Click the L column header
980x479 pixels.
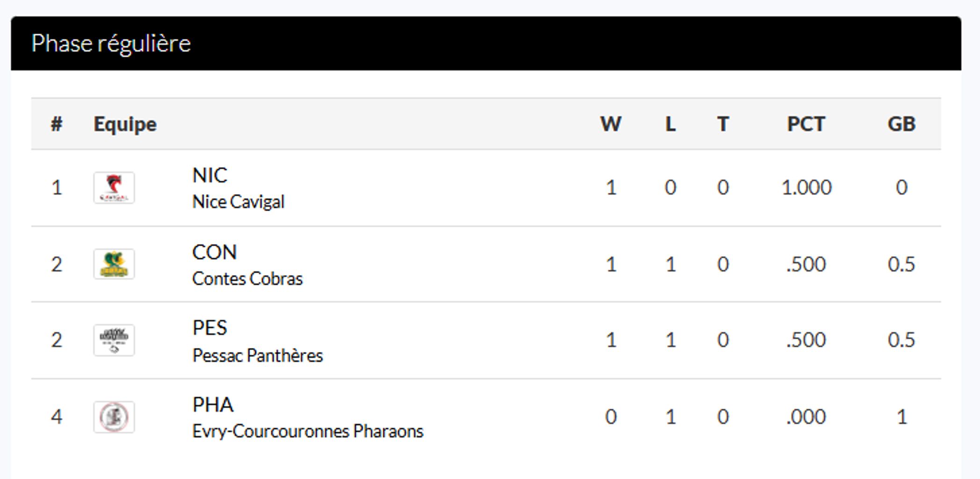click(670, 124)
